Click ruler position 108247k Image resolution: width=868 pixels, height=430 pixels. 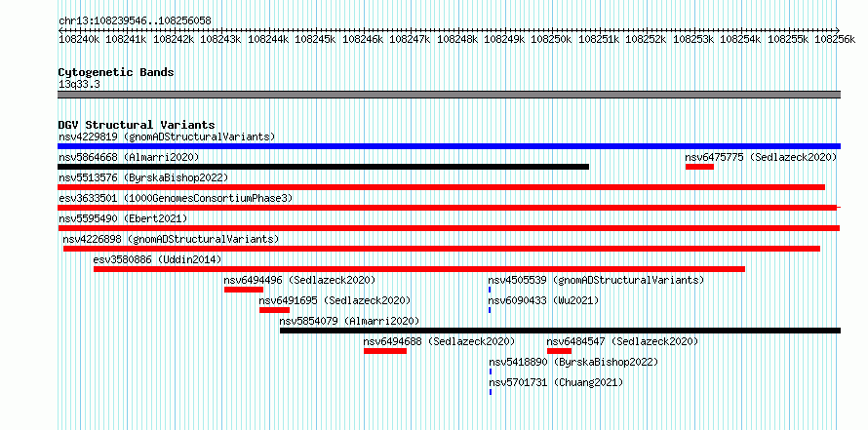pos(411,39)
